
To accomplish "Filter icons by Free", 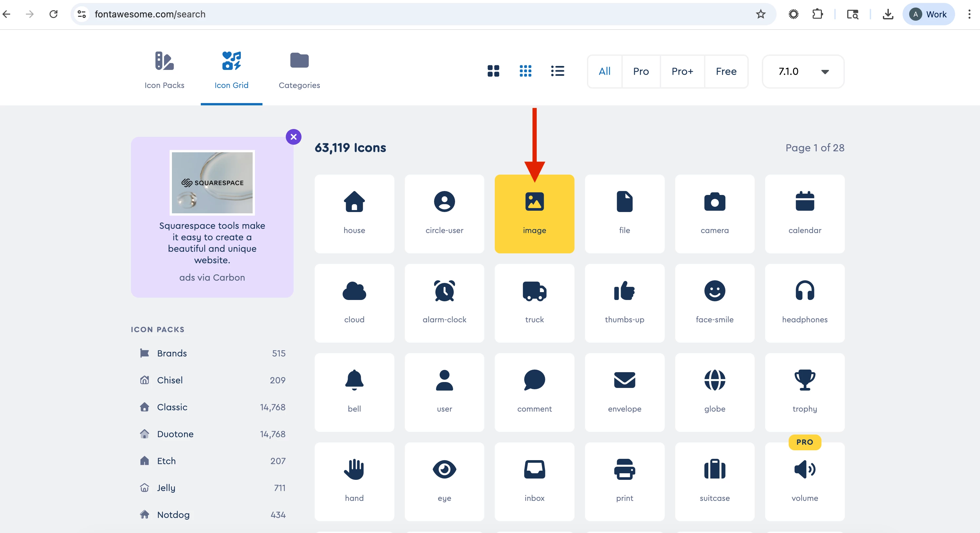I will [x=725, y=72].
